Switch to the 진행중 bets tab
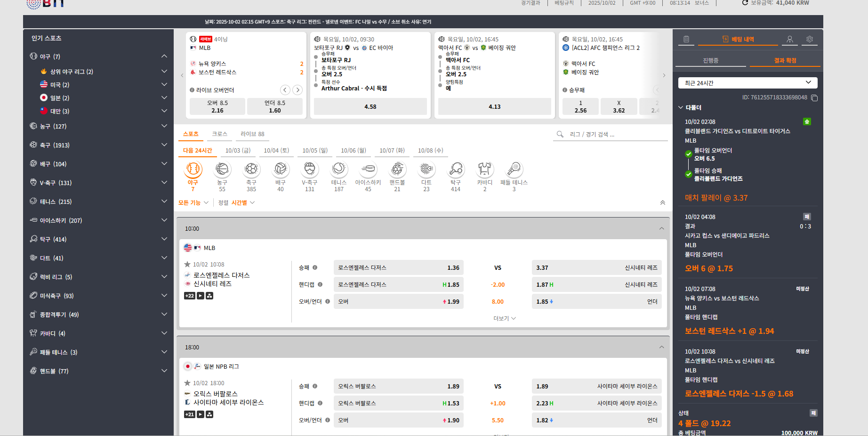Image resolution: width=868 pixels, height=436 pixels. pyautogui.click(x=710, y=61)
